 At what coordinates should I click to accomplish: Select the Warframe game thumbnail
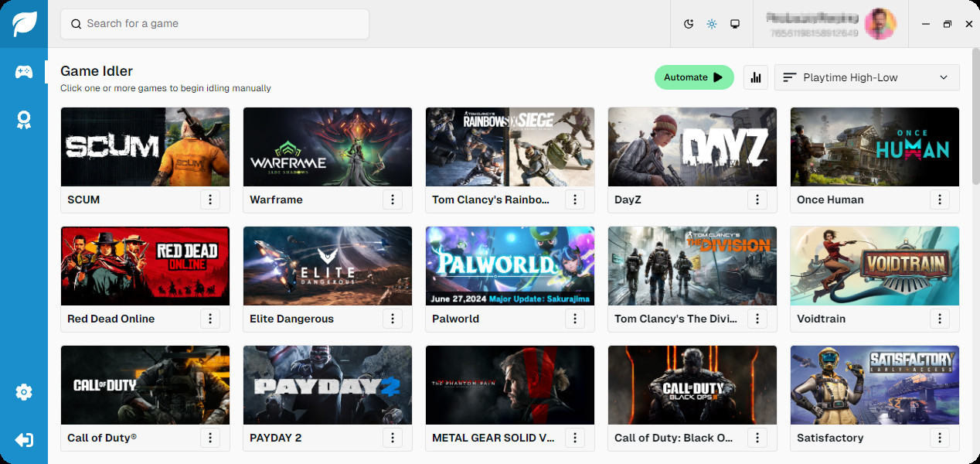pos(328,147)
